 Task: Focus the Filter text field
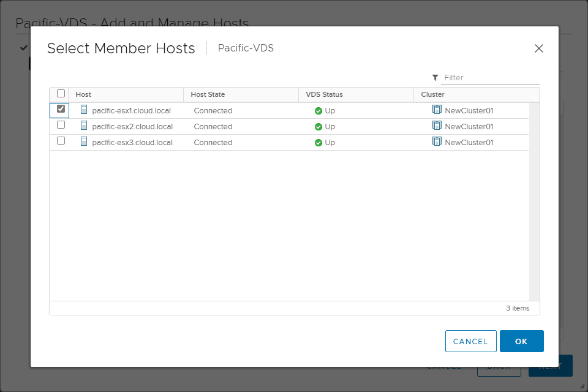[490, 78]
